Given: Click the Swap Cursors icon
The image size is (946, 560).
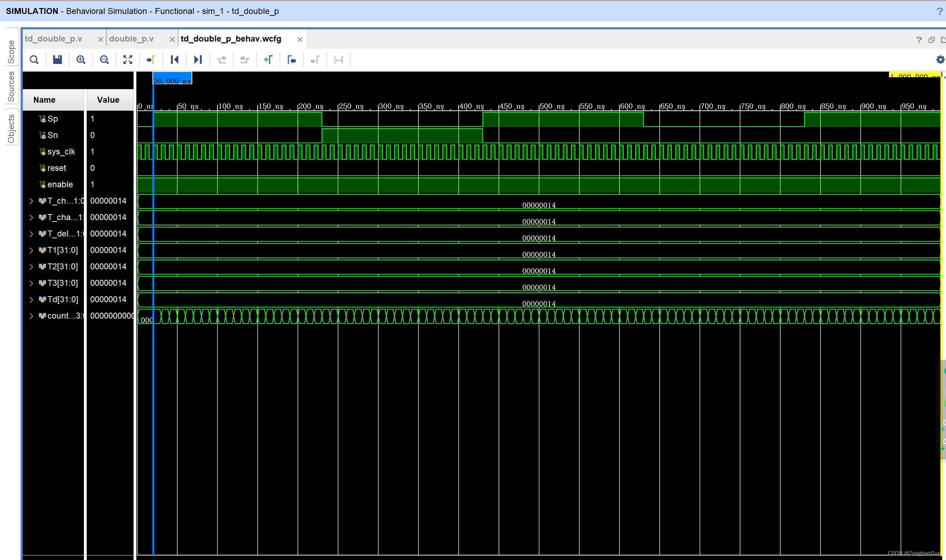Looking at the screenshot, I should click(338, 60).
